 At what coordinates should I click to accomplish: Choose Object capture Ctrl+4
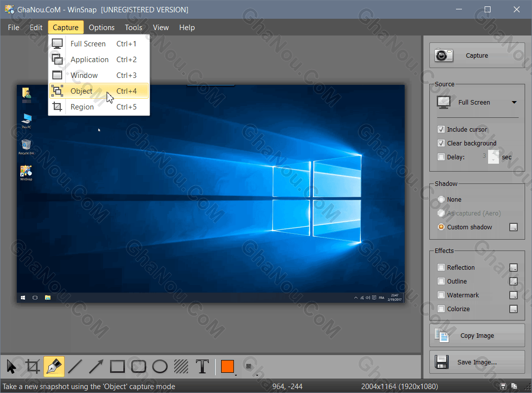click(99, 91)
